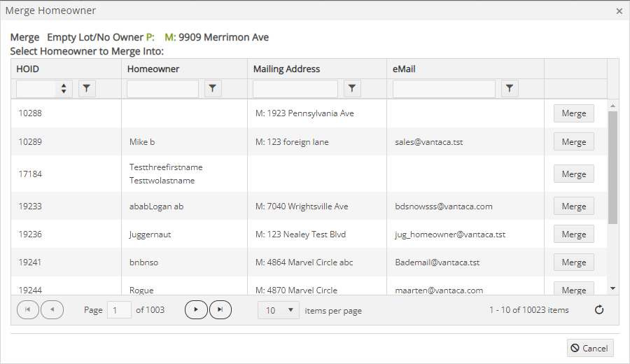Sort by the Homeowner column header
630x364 pixels.
pyautogui.click(x=153, y=69)
